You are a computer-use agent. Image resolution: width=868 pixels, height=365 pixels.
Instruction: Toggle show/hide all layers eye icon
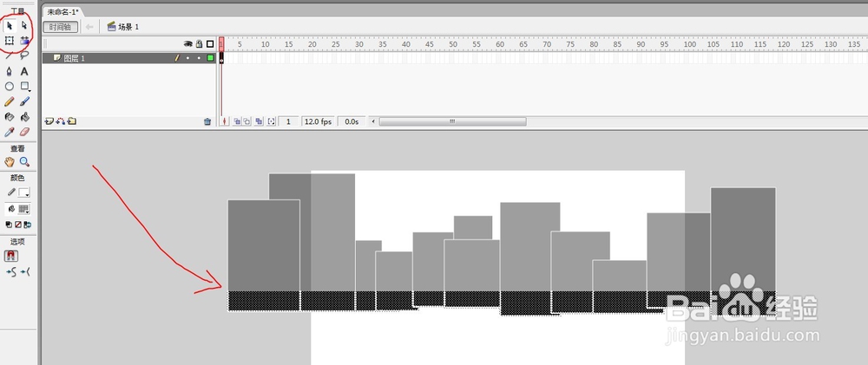pos(187,43)
